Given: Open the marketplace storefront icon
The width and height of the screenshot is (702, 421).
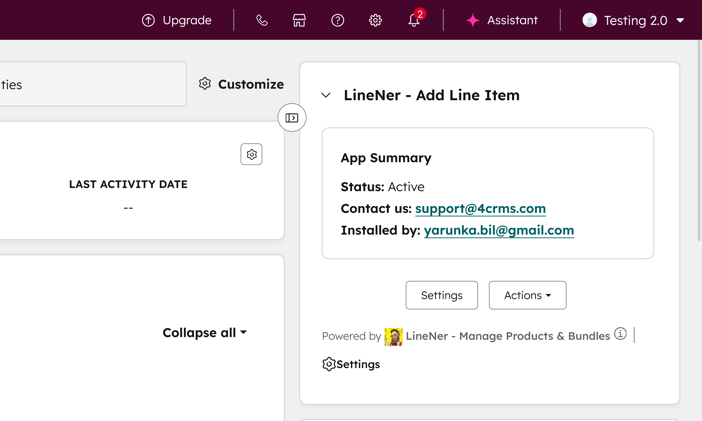Looking at the screenshot, I should click(x=299, y=20).
